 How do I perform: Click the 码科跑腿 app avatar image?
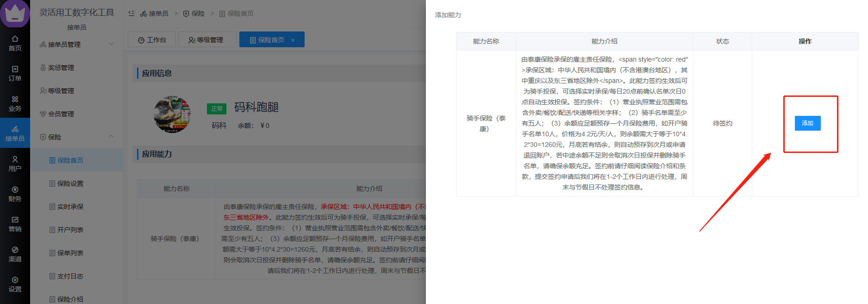click(x=173, y=114)
